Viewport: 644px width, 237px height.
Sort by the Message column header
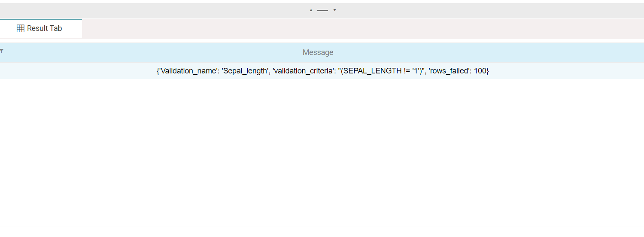[x=318, y=52]
